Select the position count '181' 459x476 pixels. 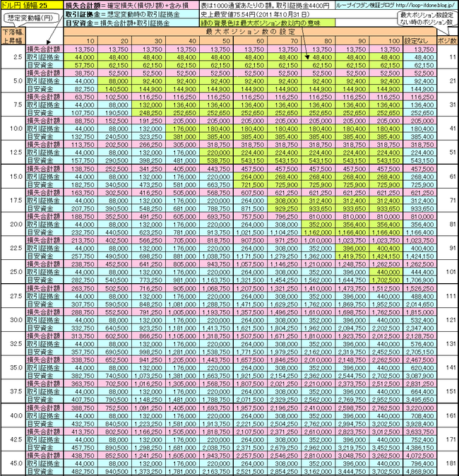[448, 463]
